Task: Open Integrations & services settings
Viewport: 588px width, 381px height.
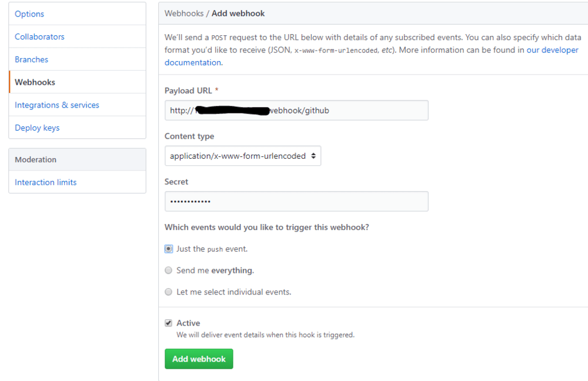Action: tap(56, 105)
